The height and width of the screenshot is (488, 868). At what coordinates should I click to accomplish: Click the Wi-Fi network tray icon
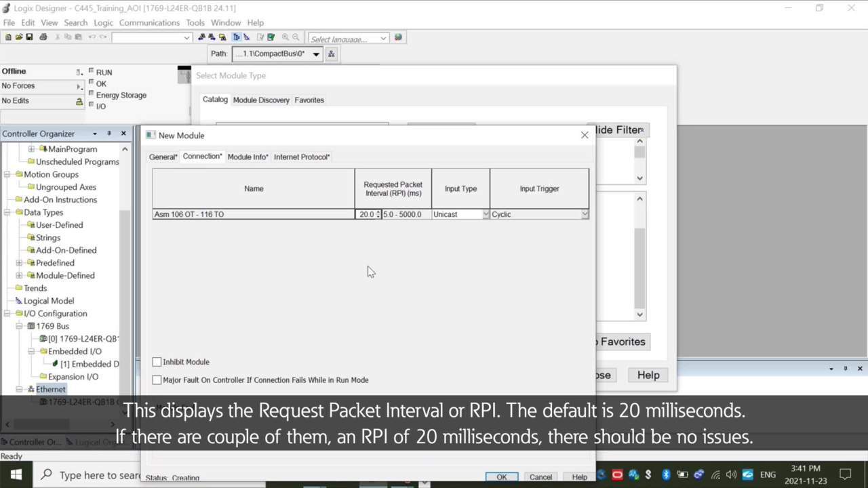pos(715,474)
